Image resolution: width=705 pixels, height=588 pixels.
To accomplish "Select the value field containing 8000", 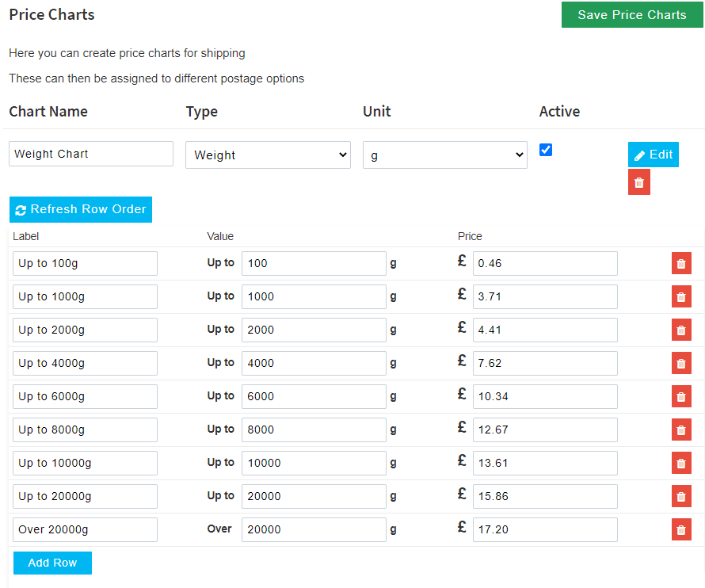I will tap(314, 430).
